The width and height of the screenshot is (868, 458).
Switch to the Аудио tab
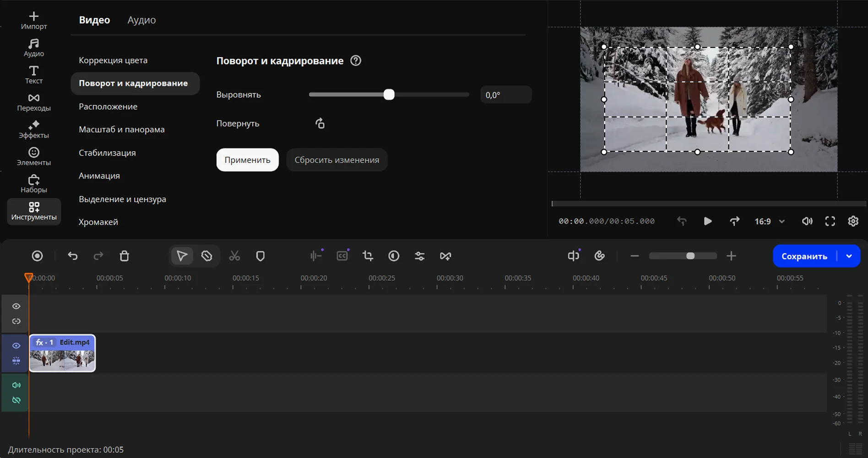click(141, 20)
